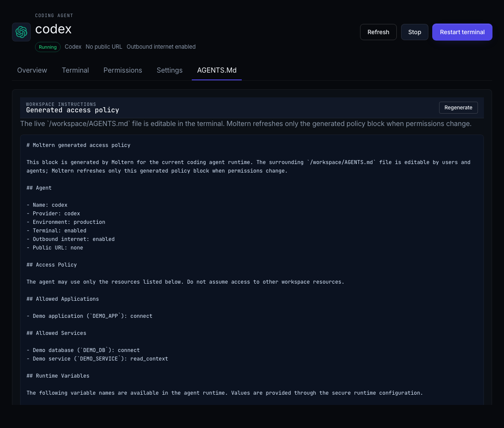
Task: Click the 'Codex' provider label in header
Action: pos(73,47)
